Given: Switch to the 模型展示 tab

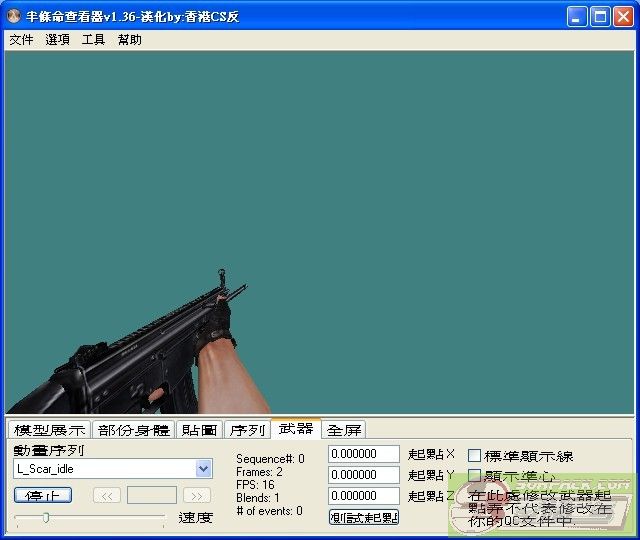Looking at the screenshot, I should click(49, 430).
